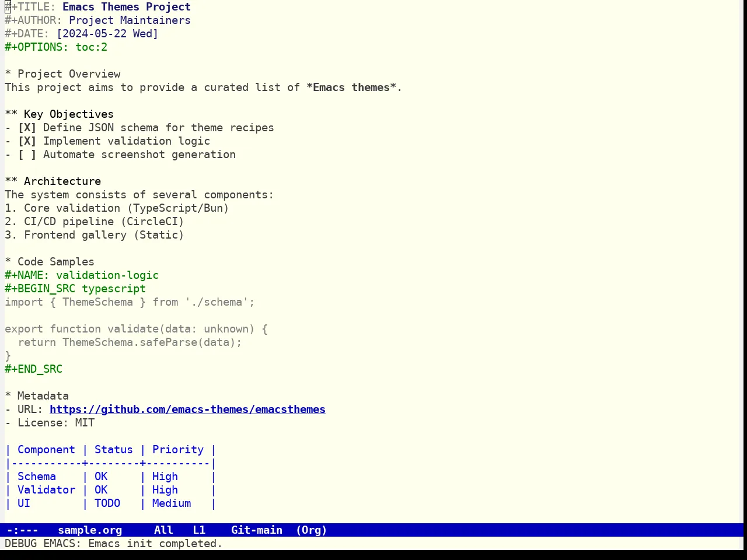This screenshot has height=560, width=747.
Task: Collapse the 'Key Objectives' subheading
Action: click(59, 114)
